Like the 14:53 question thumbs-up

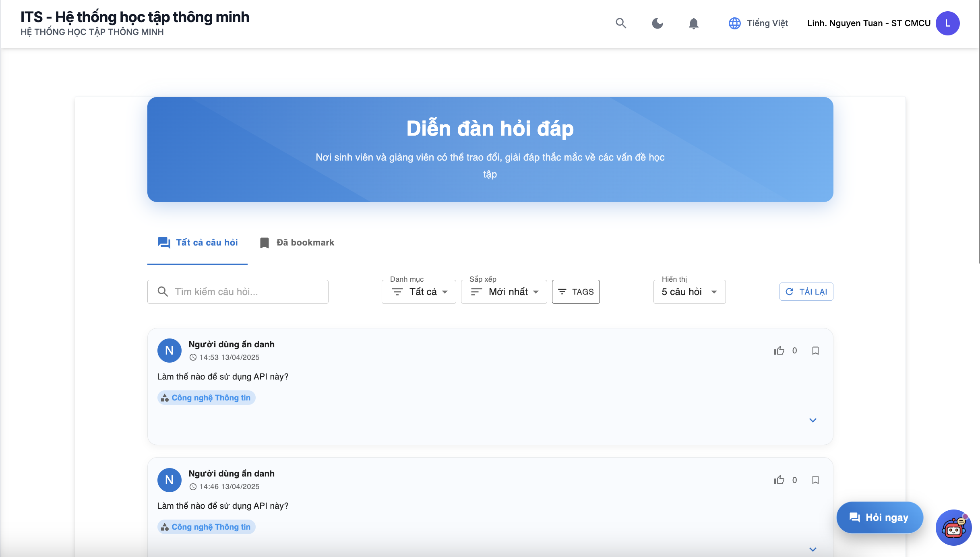click(779, 351)
